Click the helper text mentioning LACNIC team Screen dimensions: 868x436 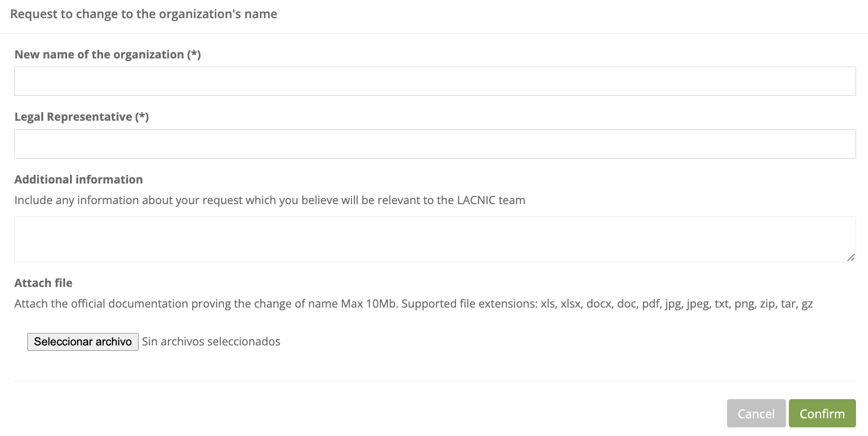pyautogui.click(x=270, y=200)
